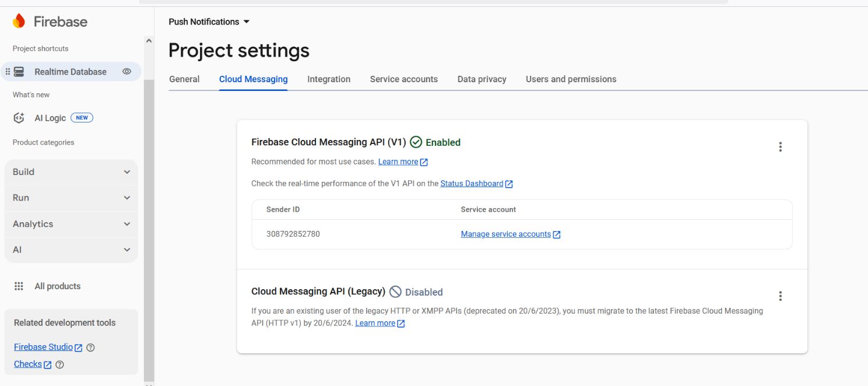Open the Legacy API three-dot menu
Viewport: 868px width, 386px height.
click(x=781, y=296)
